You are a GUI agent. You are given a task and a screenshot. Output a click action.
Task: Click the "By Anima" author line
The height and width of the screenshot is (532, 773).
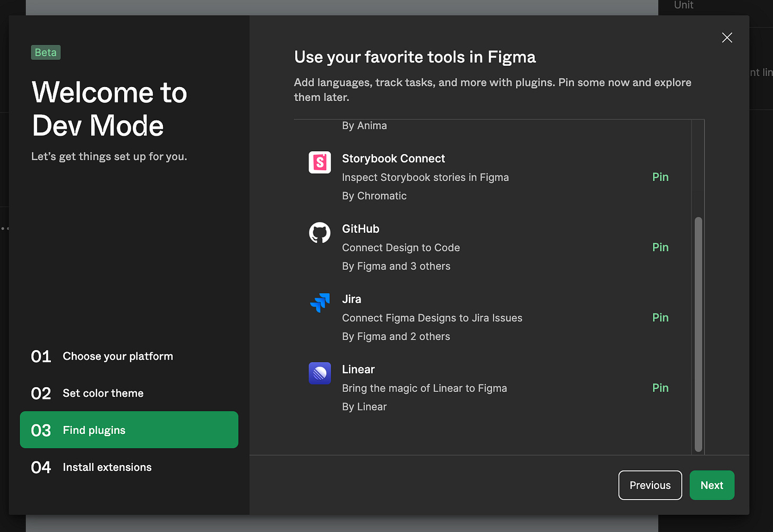point(364,126)
